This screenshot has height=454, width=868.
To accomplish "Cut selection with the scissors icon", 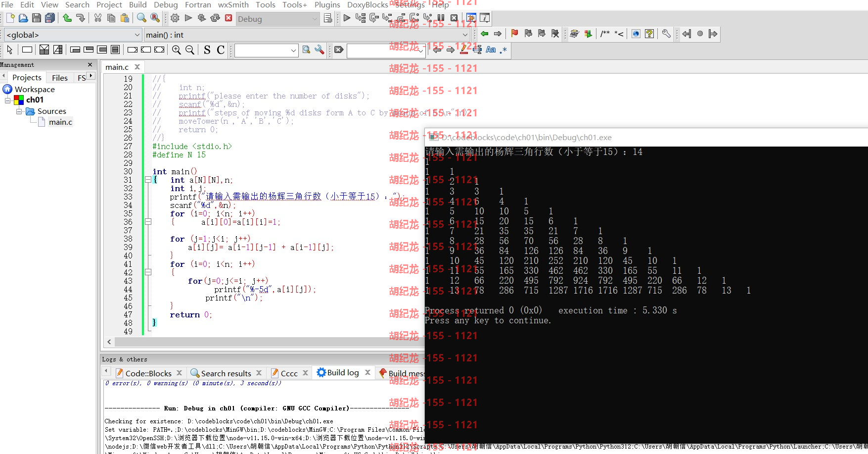I will 98,18.
